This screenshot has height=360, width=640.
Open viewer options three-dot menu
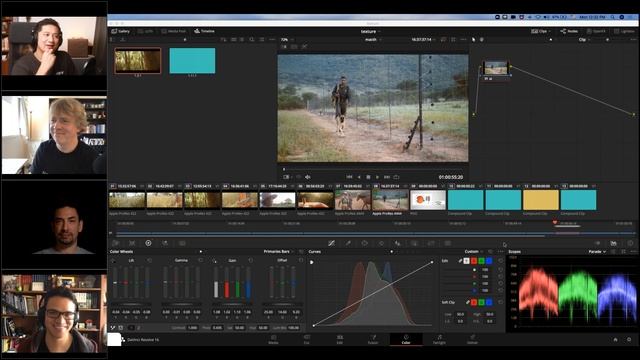coord(463,40)
